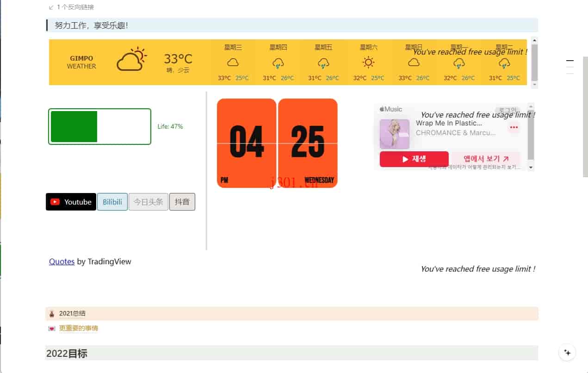Click the sun icon under 星期六
588x373 pixels.
368,62
